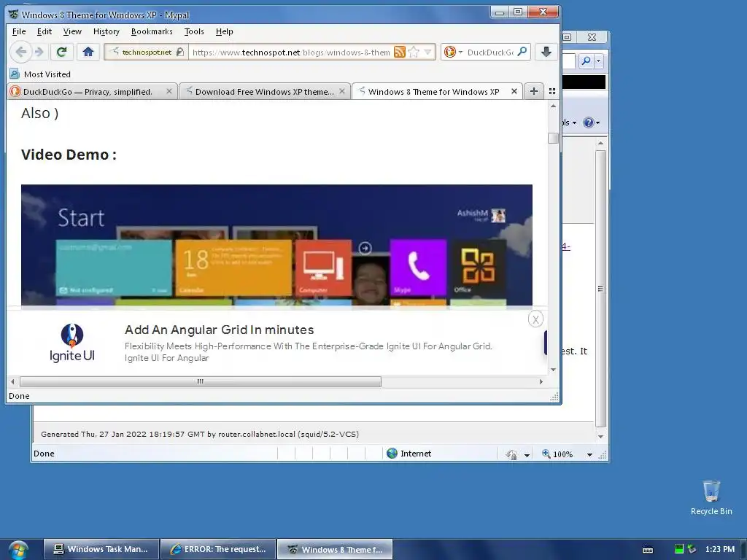The height and width of the screenshot is (560, 747).
Task: Open the Add An Angular Grid In minutes ad
Action: [219, 330]
